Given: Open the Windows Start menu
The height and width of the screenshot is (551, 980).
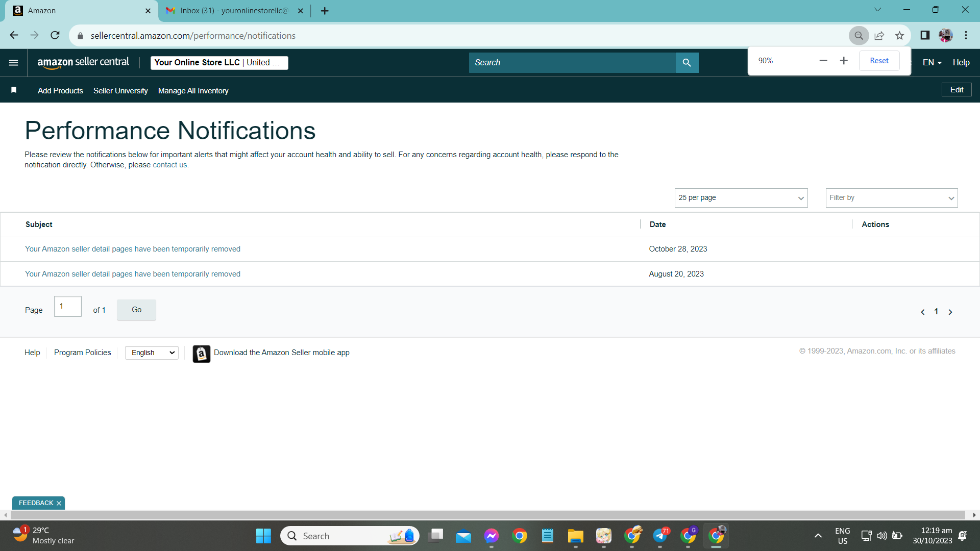Looking at the screenshot, I should (x=263, y=536).
